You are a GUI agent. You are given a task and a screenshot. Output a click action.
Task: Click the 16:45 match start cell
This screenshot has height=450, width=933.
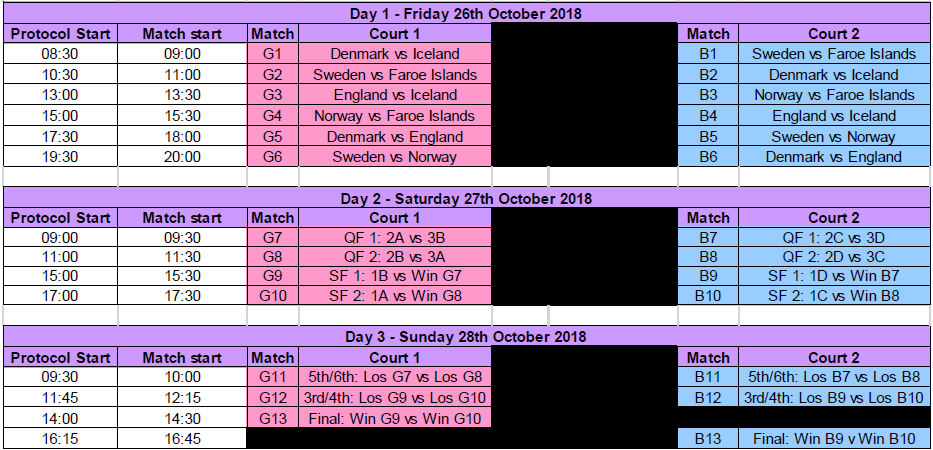[x=182, y=439]
